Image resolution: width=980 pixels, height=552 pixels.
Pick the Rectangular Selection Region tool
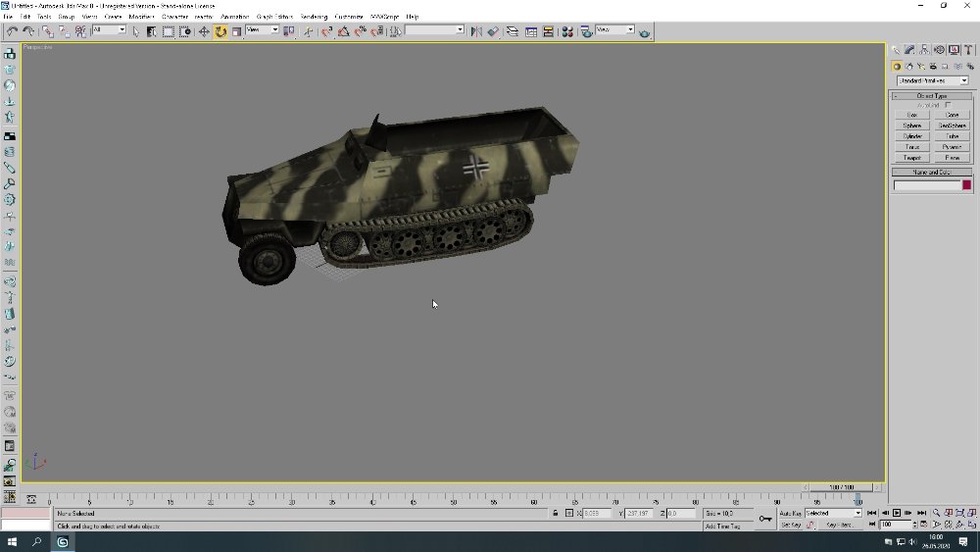click(x=169, y=31)
